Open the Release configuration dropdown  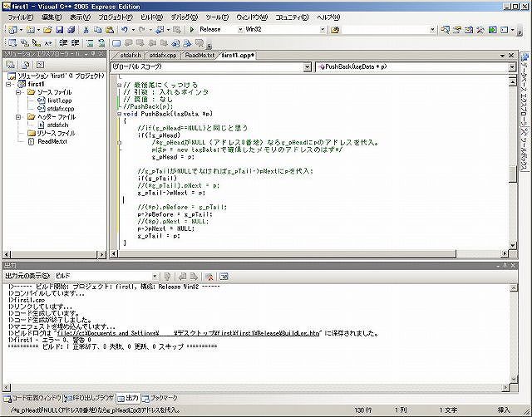pyautogui.click(x=240, y=30)
